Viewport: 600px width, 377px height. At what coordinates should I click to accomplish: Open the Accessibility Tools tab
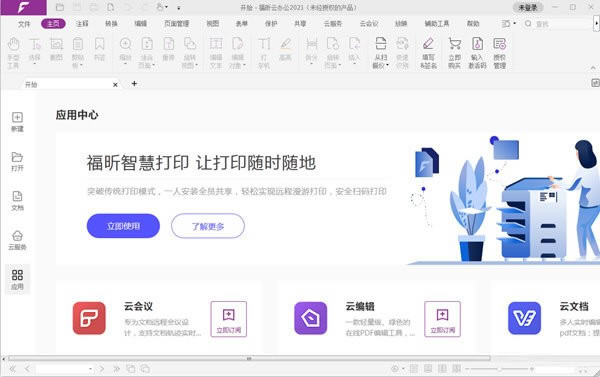point(437,24)
